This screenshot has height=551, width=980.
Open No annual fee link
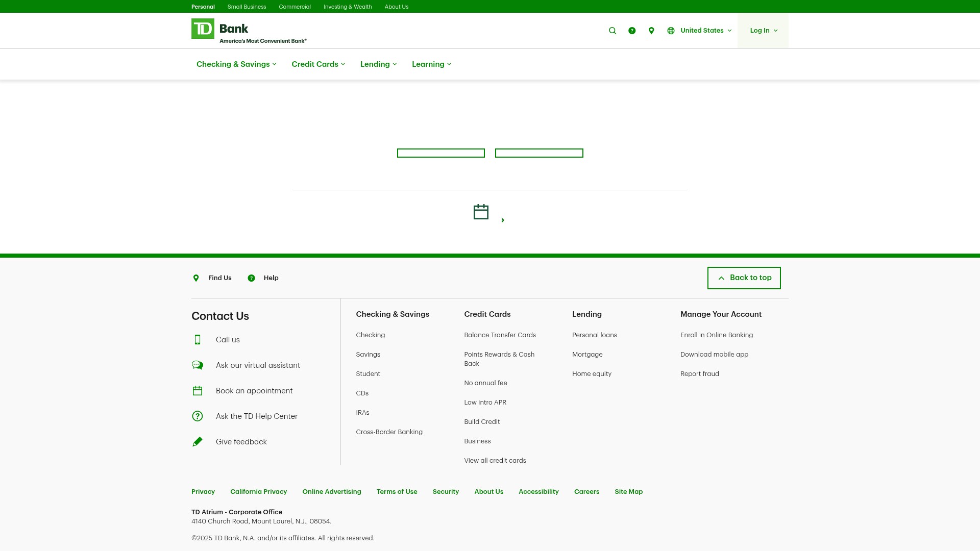[x=486, y=383]
